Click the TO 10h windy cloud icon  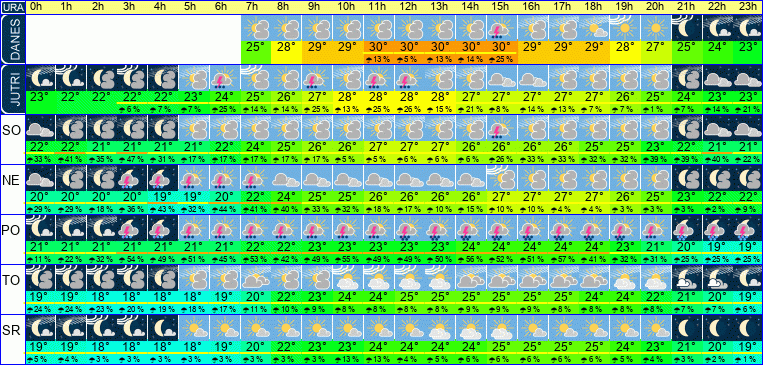347,278
